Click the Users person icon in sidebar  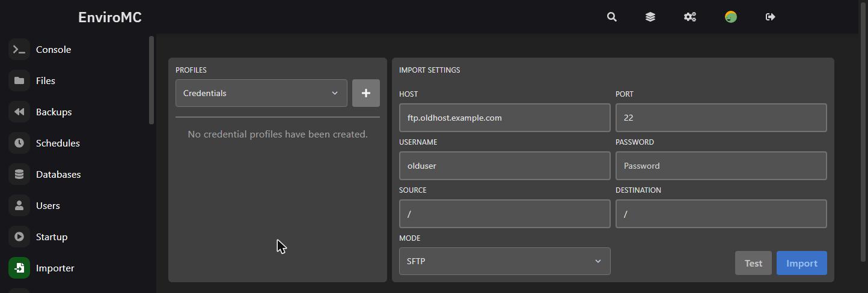tap(19, 205)
